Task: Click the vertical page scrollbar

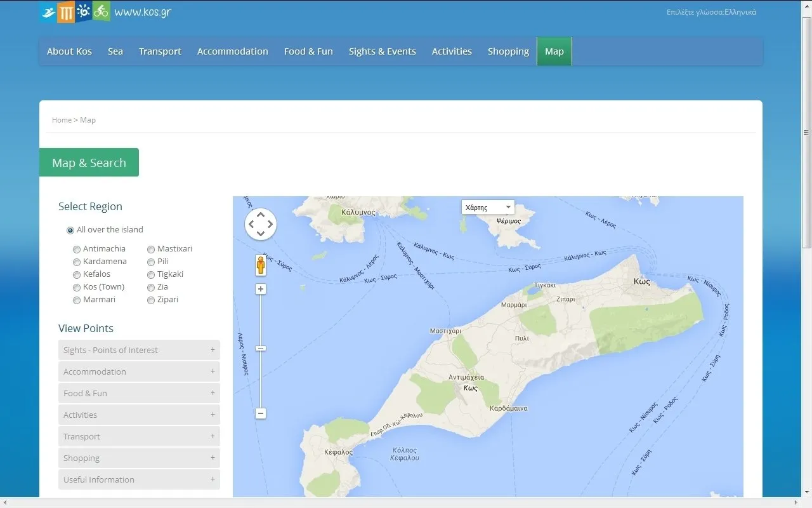Action: 806,133
